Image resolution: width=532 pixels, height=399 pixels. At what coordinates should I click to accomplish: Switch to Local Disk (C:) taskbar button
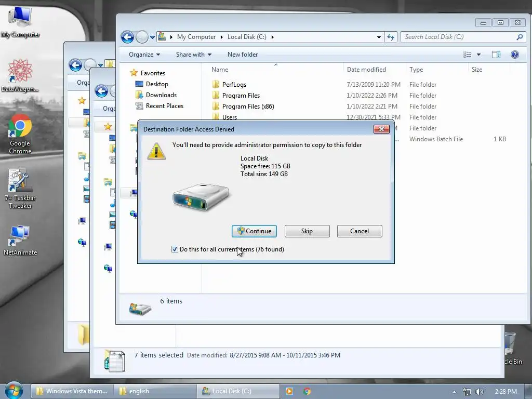pyautogui.click(x=238, y=391)
